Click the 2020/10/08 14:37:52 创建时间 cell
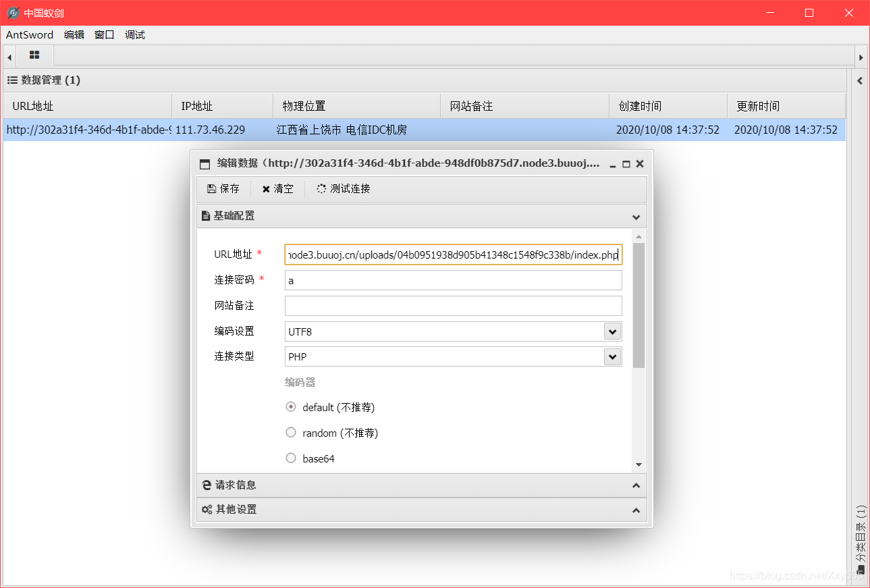This screenshot has width=870, height=588. tap(668, 130)
